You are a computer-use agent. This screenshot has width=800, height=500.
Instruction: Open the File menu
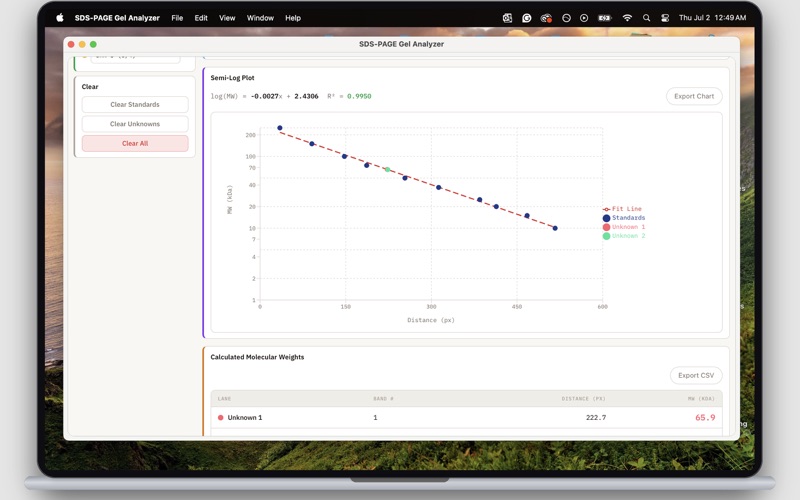(177, 18)
